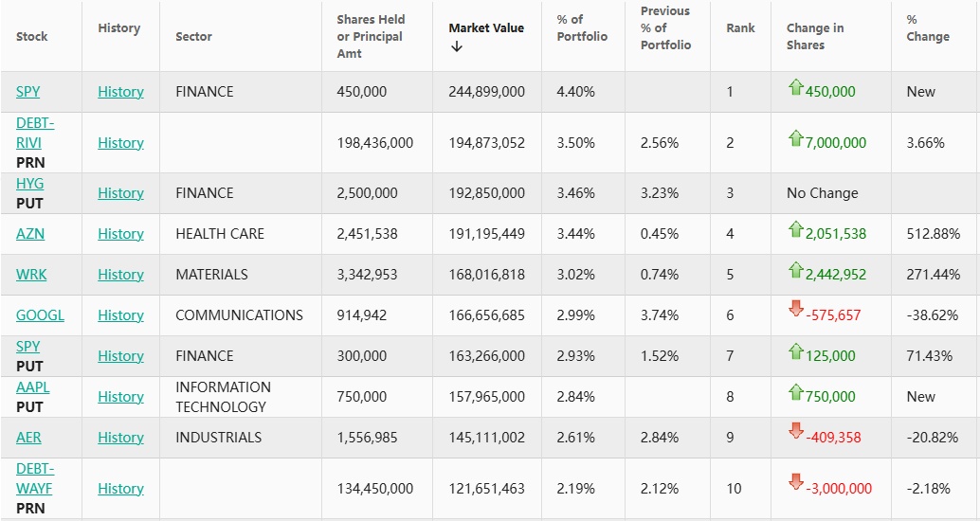Open AZN stock link

29,233
